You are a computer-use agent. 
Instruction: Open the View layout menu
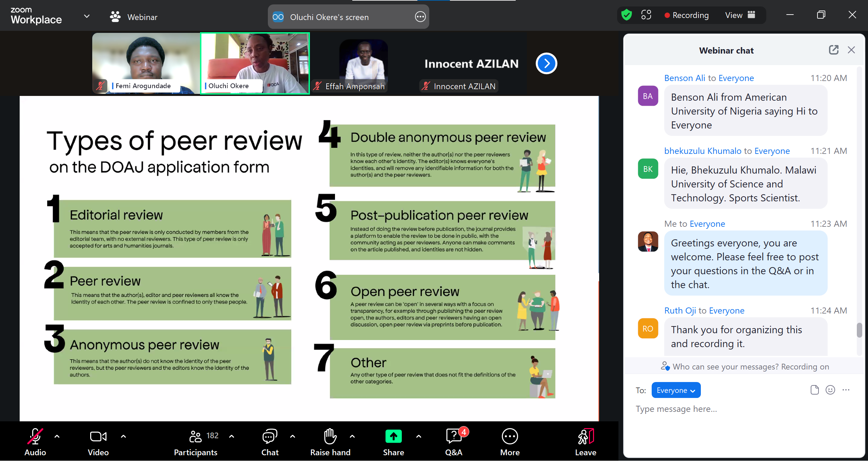coord(740,15)
